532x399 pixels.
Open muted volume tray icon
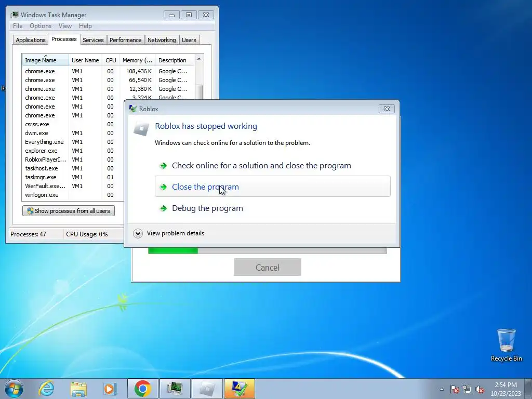click(480, 389)
